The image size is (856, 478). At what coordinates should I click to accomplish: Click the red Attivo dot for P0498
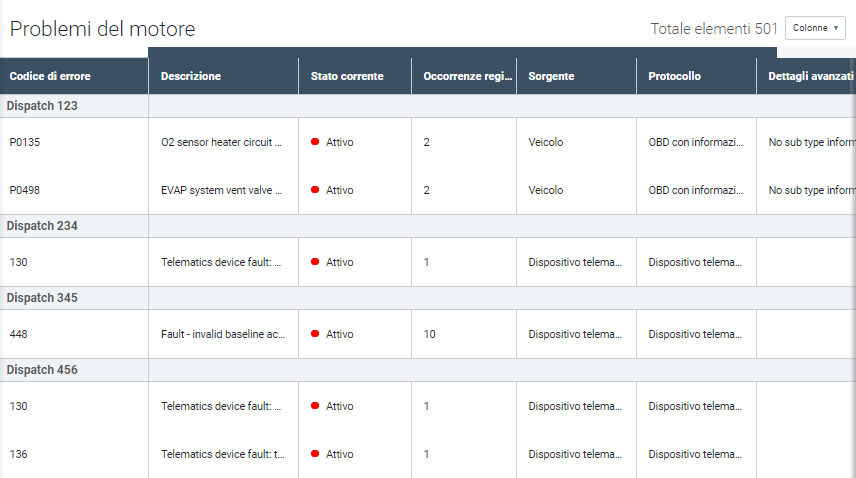(315, 190)
